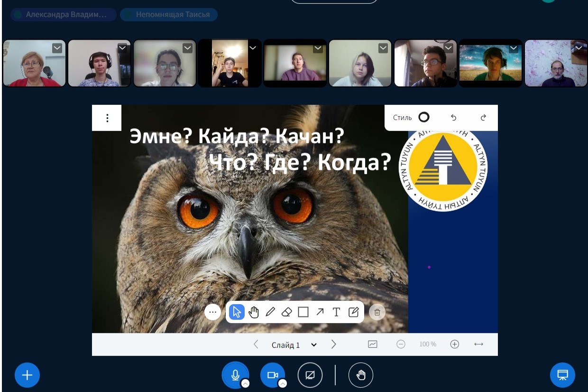Select the Rectangle shape tool
Image resolution: width=588 pixels, height=392 pixels.
click(303, 312)
